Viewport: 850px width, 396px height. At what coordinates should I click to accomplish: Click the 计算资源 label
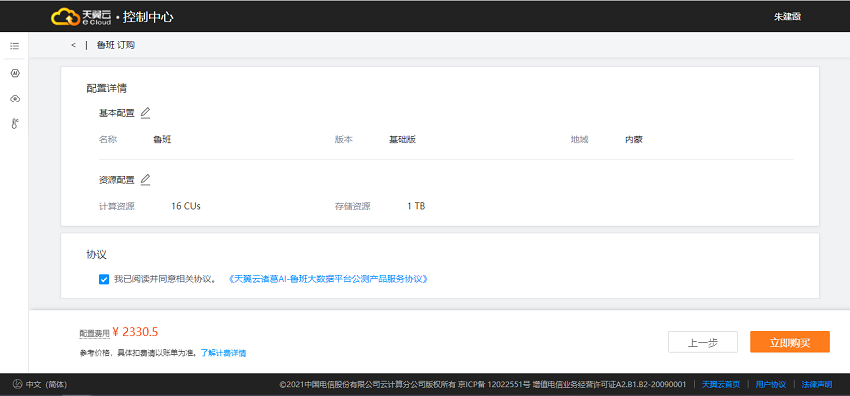tap(117, 206)
